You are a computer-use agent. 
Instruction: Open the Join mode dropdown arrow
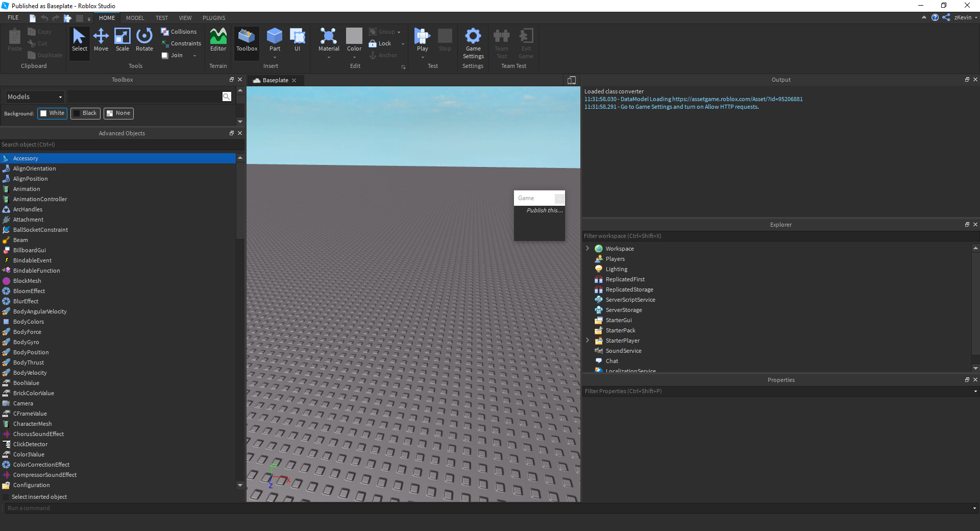(195, 56)
